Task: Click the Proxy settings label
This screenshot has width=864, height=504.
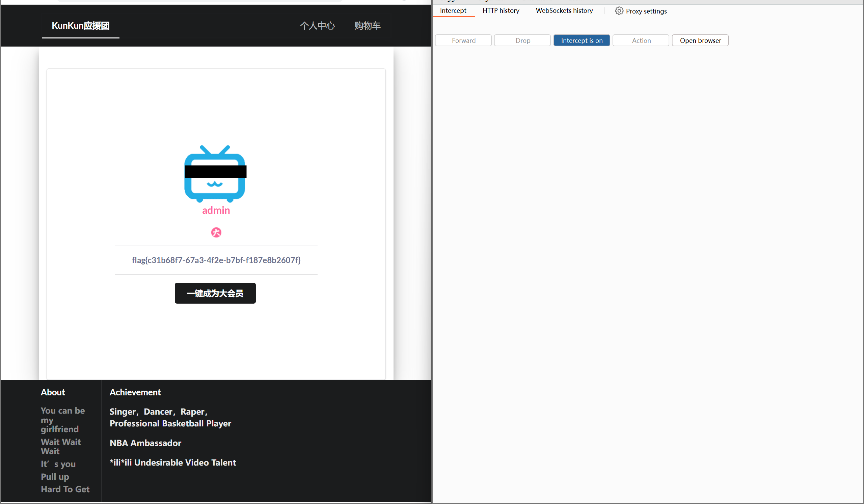Action: click(646, 11)
